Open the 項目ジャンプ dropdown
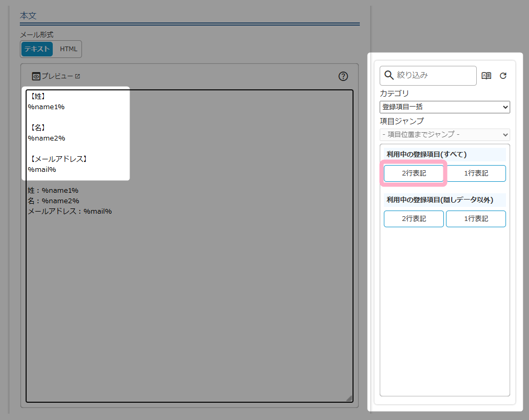 coord(444,134)
